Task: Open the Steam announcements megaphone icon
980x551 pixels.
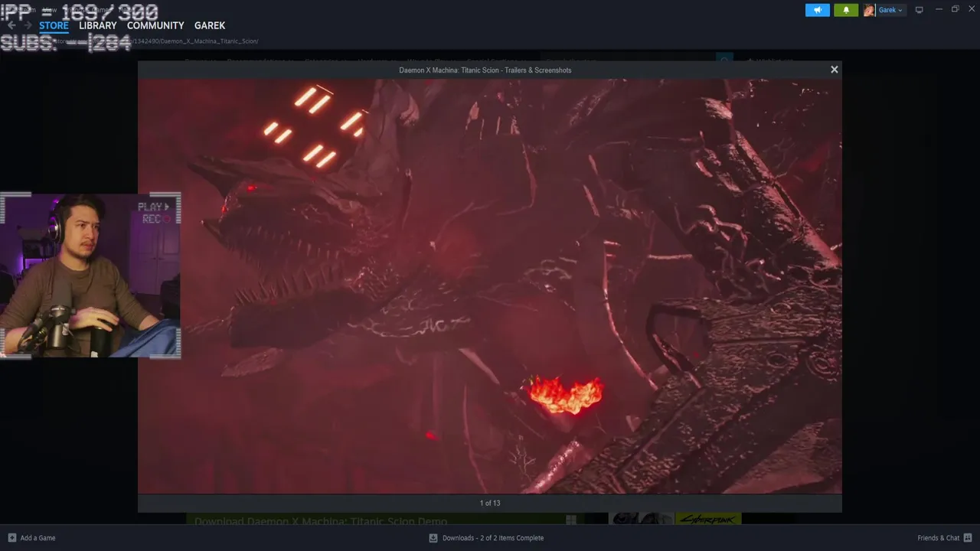Action: click(817, 10)
